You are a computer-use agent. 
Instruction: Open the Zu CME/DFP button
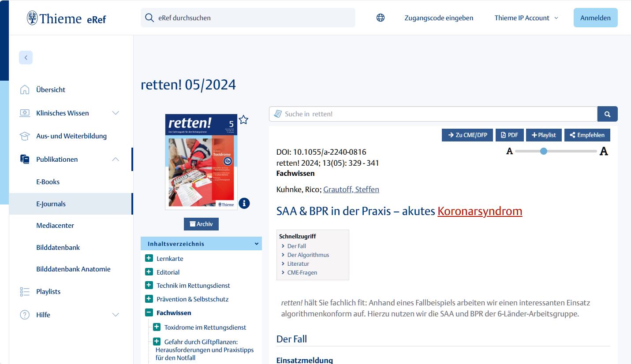point(467,135)
